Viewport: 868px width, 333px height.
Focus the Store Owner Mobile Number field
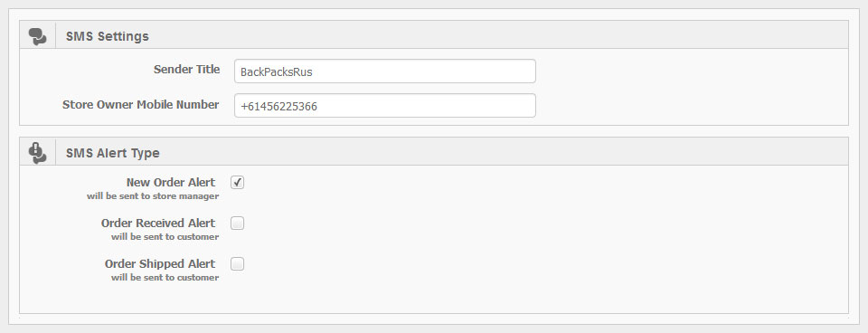coord(385,105)
